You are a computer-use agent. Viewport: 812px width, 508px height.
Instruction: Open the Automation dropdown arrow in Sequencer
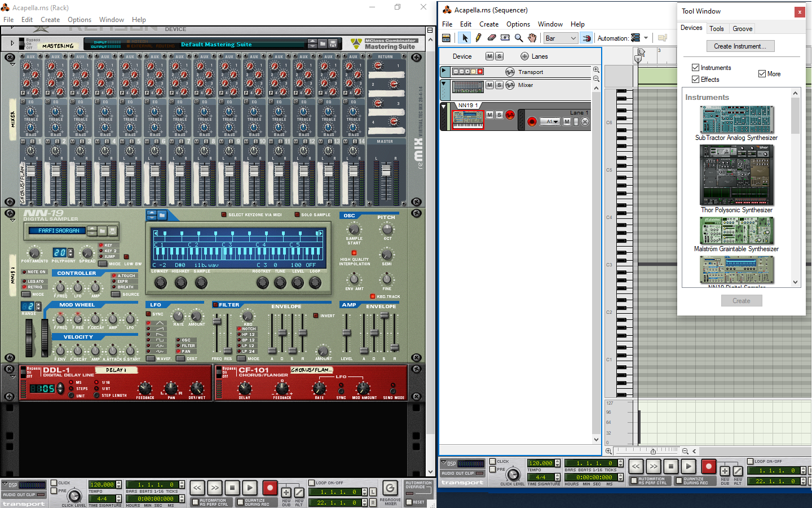click(x=646, y=38)
